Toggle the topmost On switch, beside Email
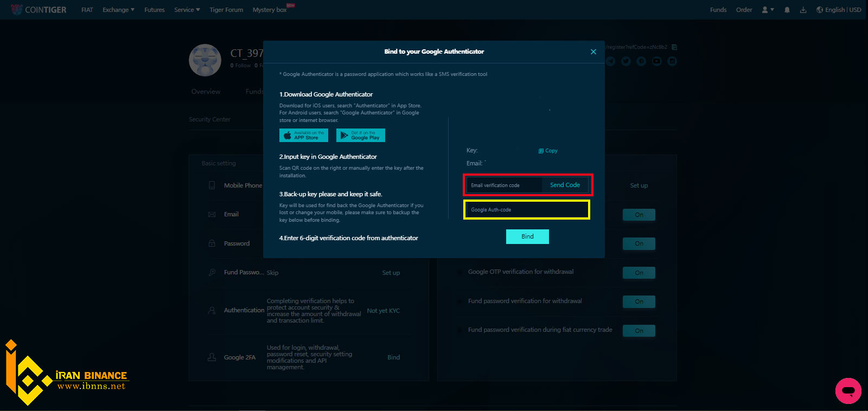 [x=639, y=215]
